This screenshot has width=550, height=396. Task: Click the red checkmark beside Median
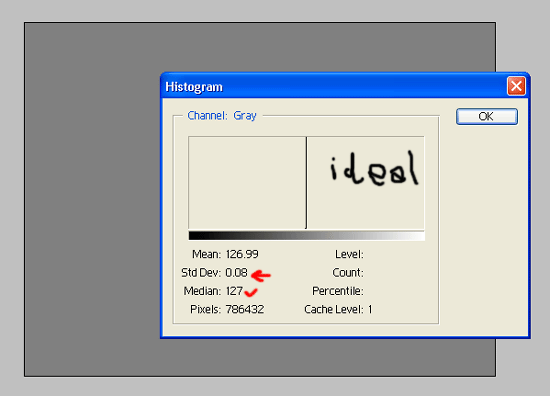pos(251,292)
